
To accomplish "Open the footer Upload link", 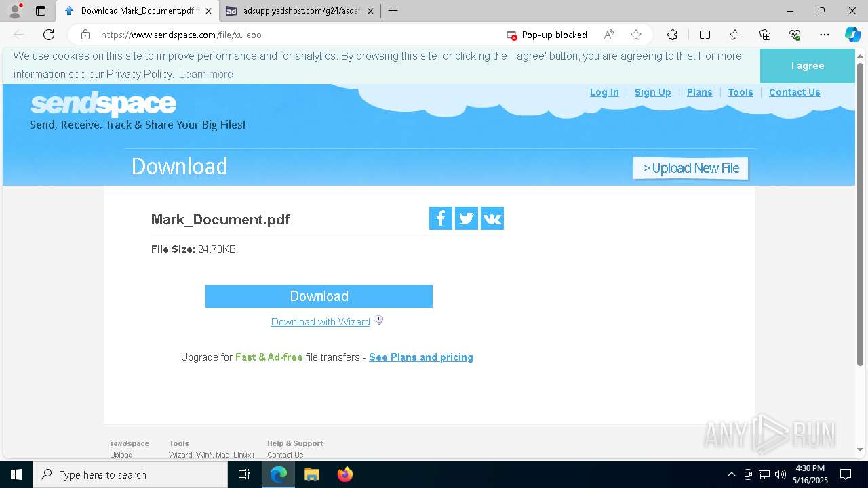I will click(121, 455).
